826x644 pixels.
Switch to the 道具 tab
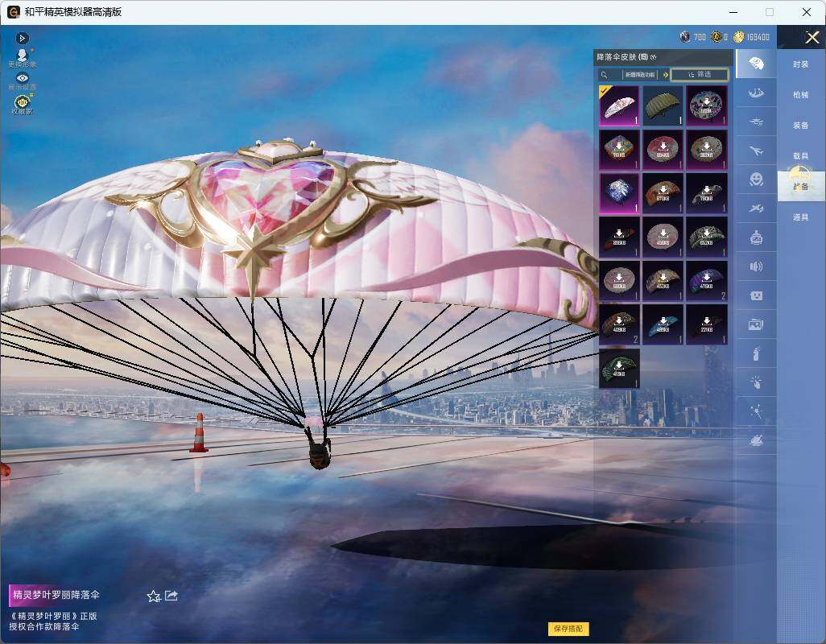[x=801, y=217]
